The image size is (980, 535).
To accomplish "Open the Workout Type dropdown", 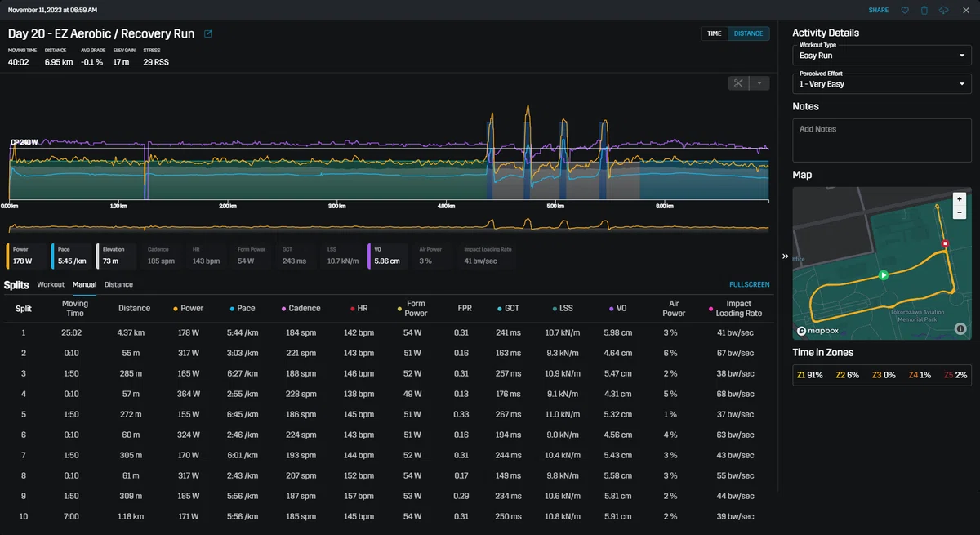I will pos(882,56).
